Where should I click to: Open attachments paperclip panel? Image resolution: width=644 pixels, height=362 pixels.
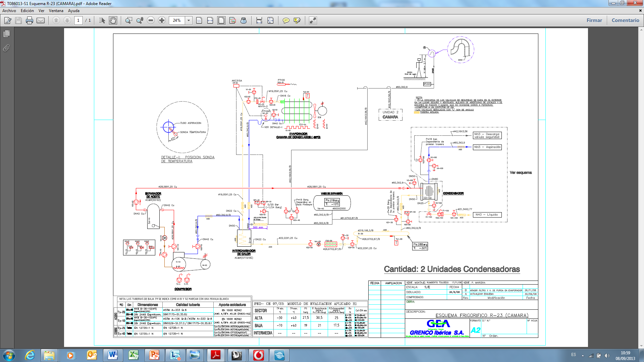[x=6, y=48]
